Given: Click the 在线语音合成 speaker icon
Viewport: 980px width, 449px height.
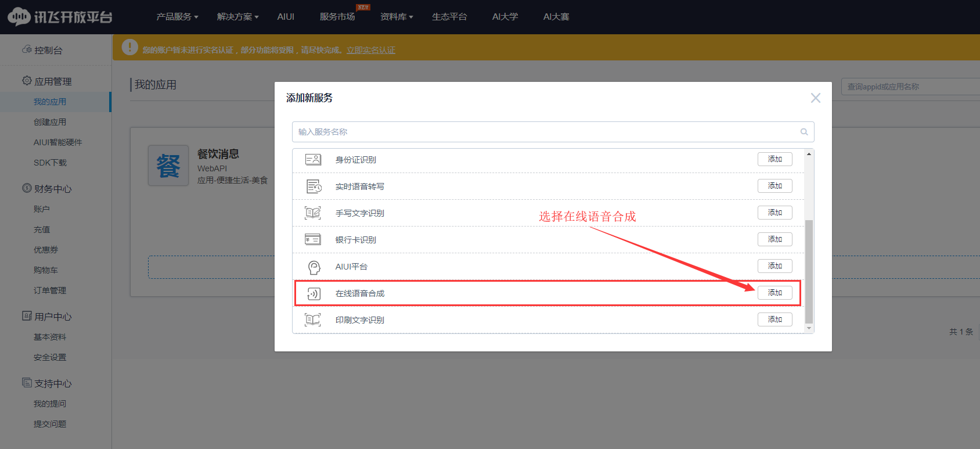Looking at the screenshot, I should click(x=314, y=293).
